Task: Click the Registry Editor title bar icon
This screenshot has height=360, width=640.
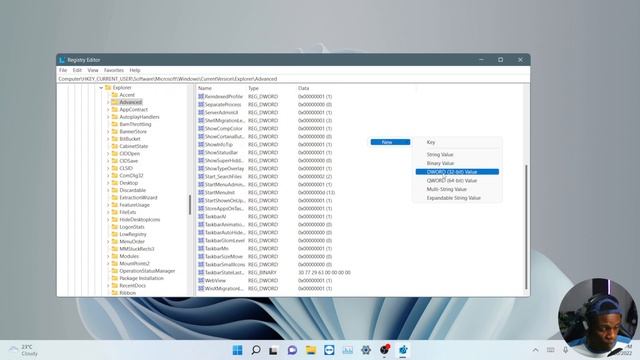Action: coord(62,60)
